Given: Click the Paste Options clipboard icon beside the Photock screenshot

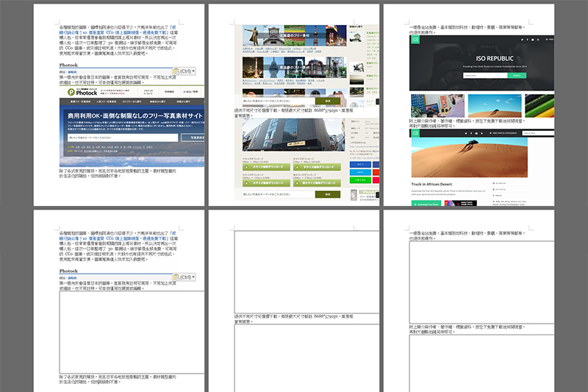Looking at the screenshot, I should click(176, 71).
